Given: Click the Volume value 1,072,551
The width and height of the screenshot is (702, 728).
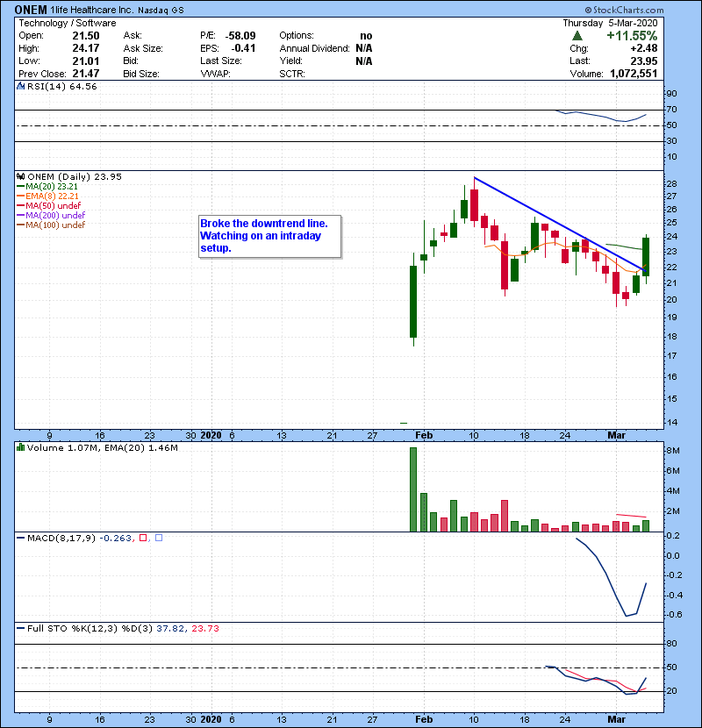Looking at the screenshot, I should click(x=634, y=74).
